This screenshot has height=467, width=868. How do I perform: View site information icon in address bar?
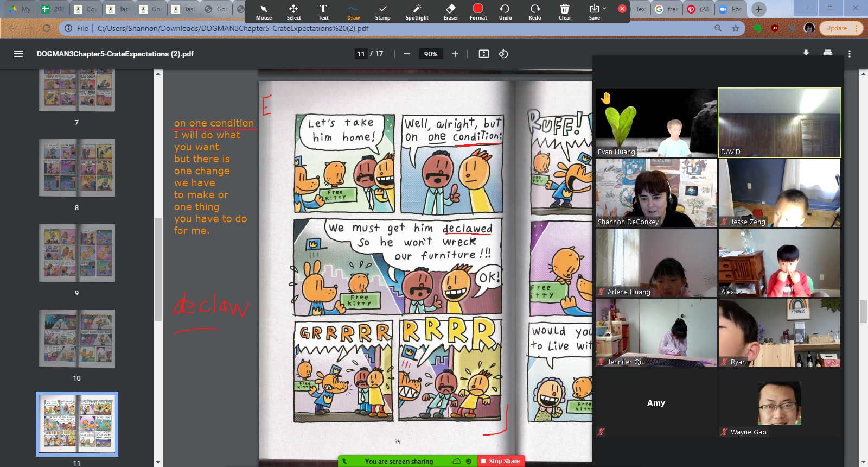[68, 28]
